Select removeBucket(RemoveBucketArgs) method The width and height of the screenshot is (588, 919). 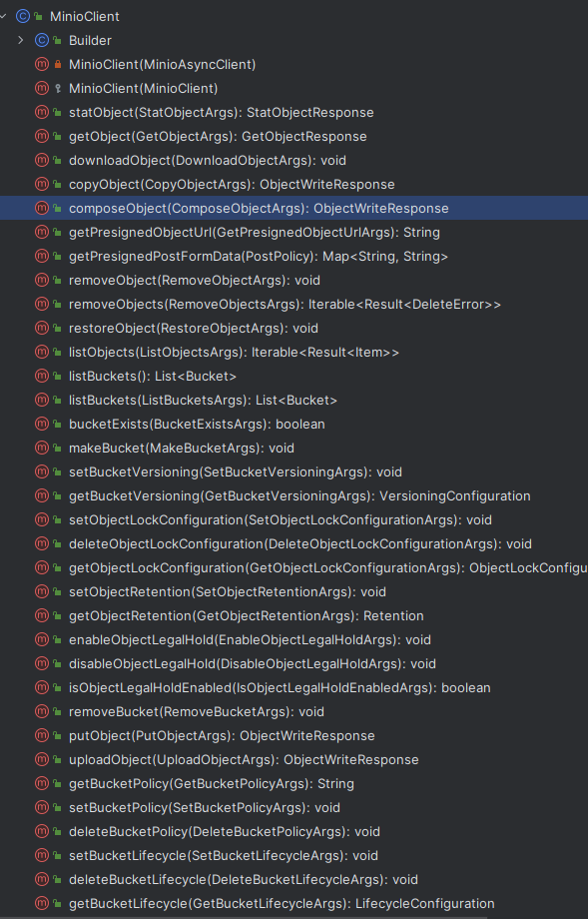[197, 712]
